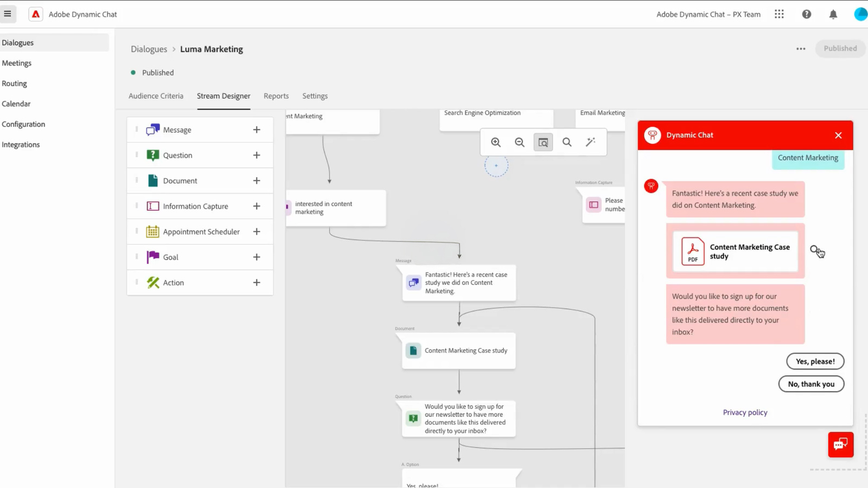Select the Content Marketing Case study node
Image resolution: width=868 pixels, height=488 pixels.
(x=458, y=350)
